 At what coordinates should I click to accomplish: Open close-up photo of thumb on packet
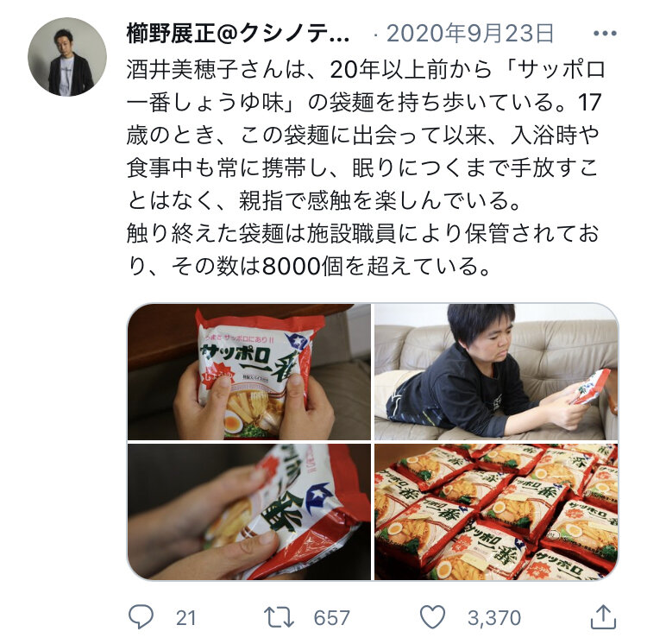point(248,512)
